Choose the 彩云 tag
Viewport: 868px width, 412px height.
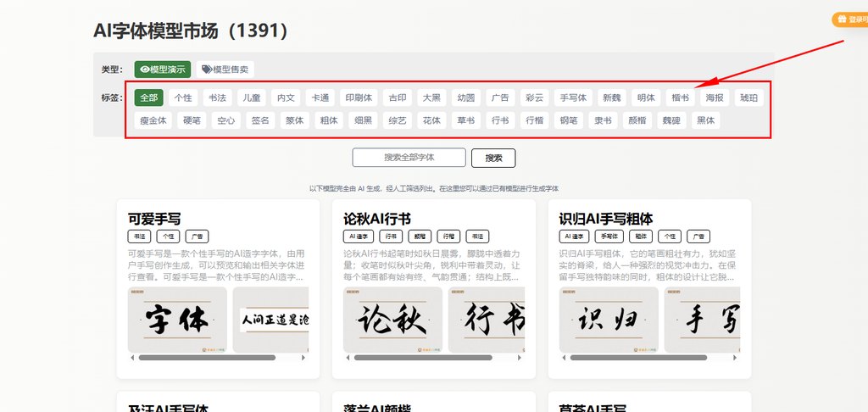pyautogui.click(x=535, y=98)
